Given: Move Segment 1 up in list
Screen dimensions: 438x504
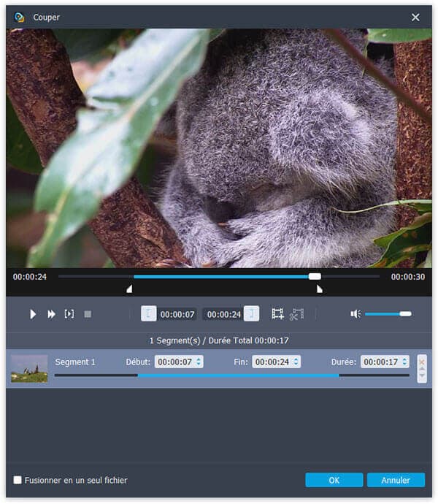Looking at the screenshot, I should tap(422, 369).
